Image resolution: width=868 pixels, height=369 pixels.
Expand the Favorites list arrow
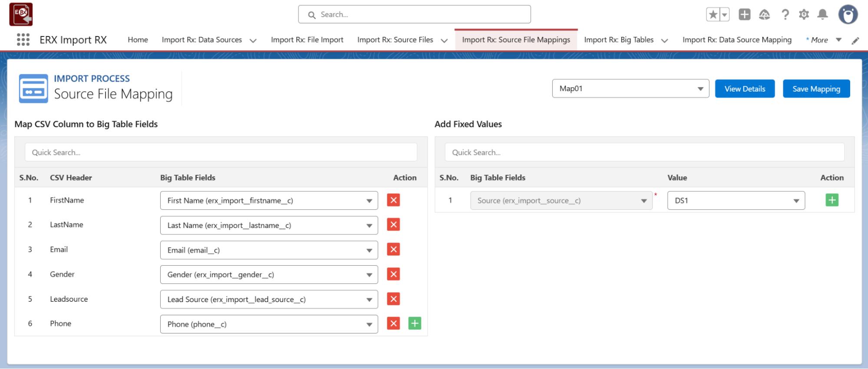(x=724, y=15)
